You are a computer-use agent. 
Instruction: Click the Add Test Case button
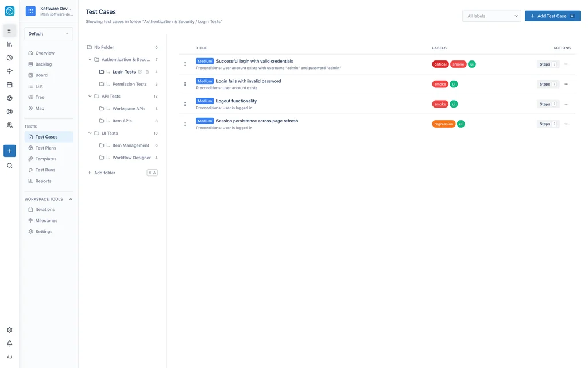pyautogui.click(x=552, y=16)
